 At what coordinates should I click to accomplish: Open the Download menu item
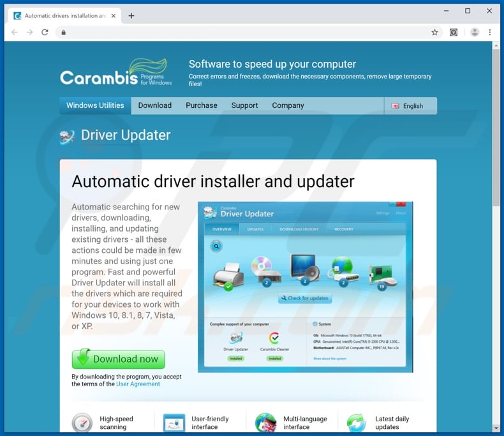pyautogui.click(x=155, y=105)
